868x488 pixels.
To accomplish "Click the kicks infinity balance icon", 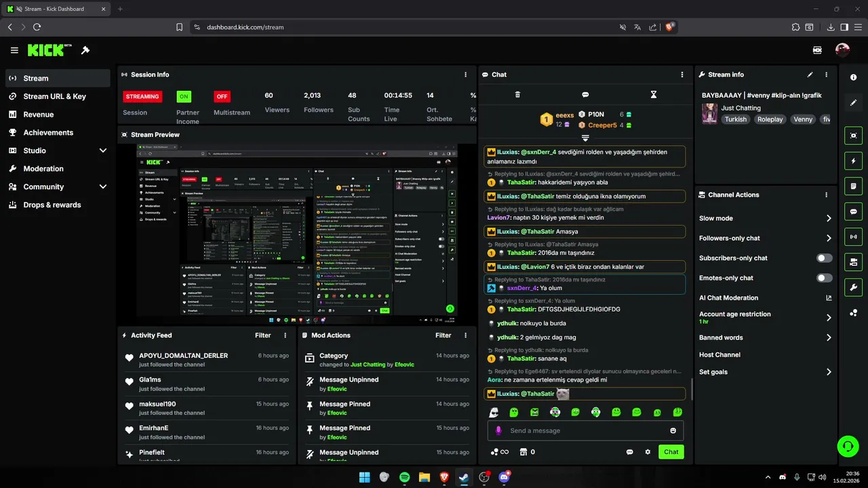I will pyautogui.click(x=499, y=452).
